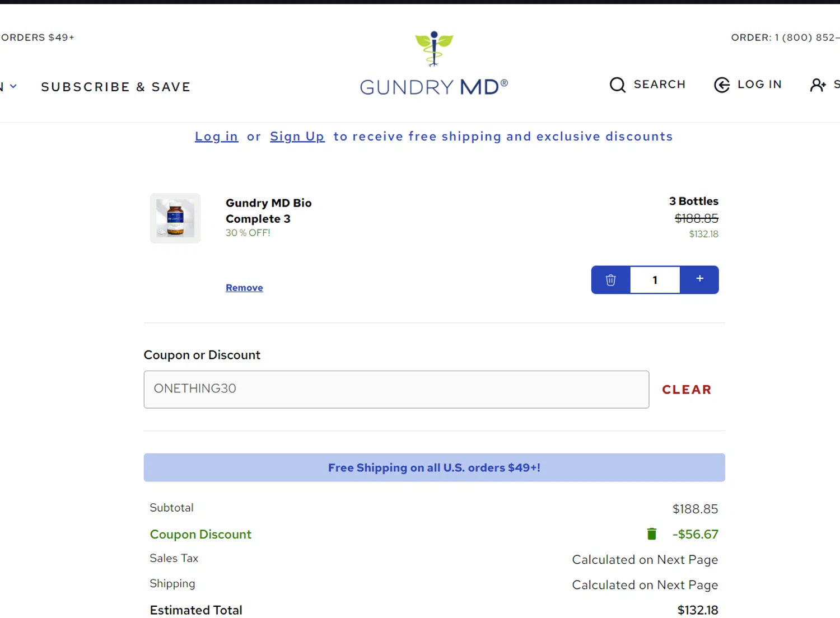This screenshot has width=840, height=618.
Task: Click the quantity field showing 1
Action: point(655,280)
